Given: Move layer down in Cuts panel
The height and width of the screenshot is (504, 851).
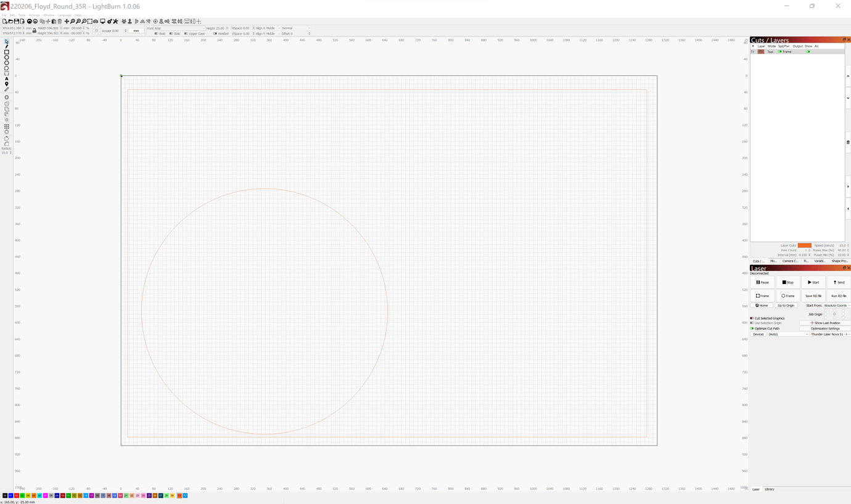Looking at the screenshot, I should pos(848,98).
